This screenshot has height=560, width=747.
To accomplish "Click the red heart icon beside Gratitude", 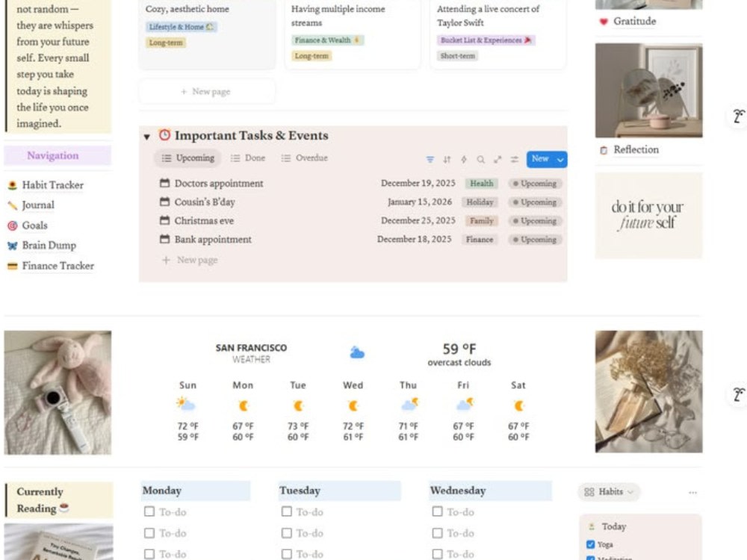I will point(604,22).
